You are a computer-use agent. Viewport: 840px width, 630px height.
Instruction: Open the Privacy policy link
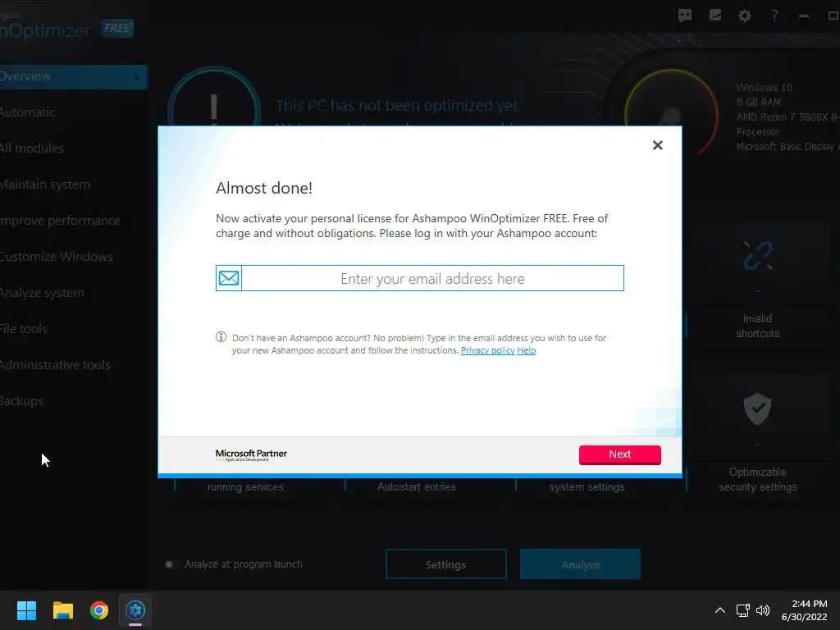pos(487,350)
